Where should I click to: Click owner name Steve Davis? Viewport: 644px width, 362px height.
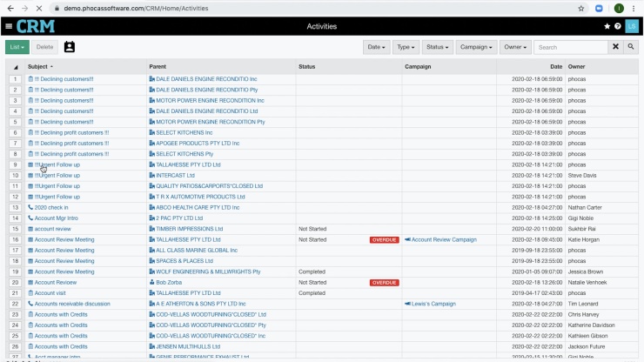(582, 176)
